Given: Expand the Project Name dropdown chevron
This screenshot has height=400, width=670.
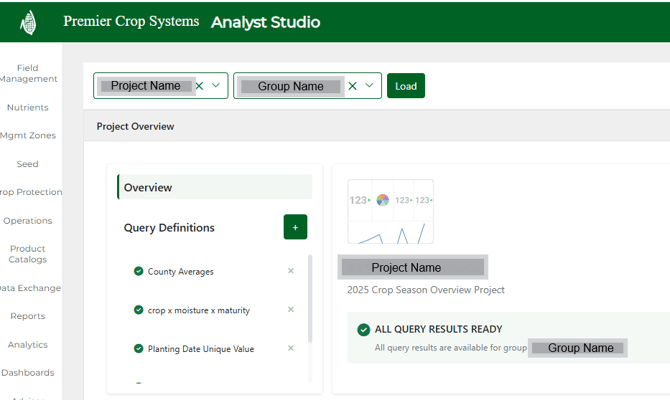Looking at the screenshot, I should [x=216, y=86].
